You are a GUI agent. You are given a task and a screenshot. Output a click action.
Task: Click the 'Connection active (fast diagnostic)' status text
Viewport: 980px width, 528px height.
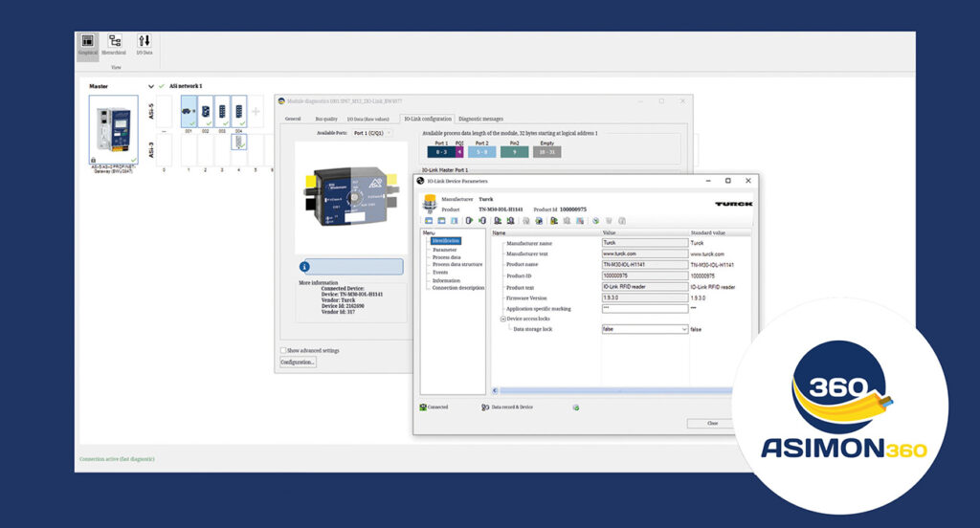pyautogui.click(x=117, y=459)
